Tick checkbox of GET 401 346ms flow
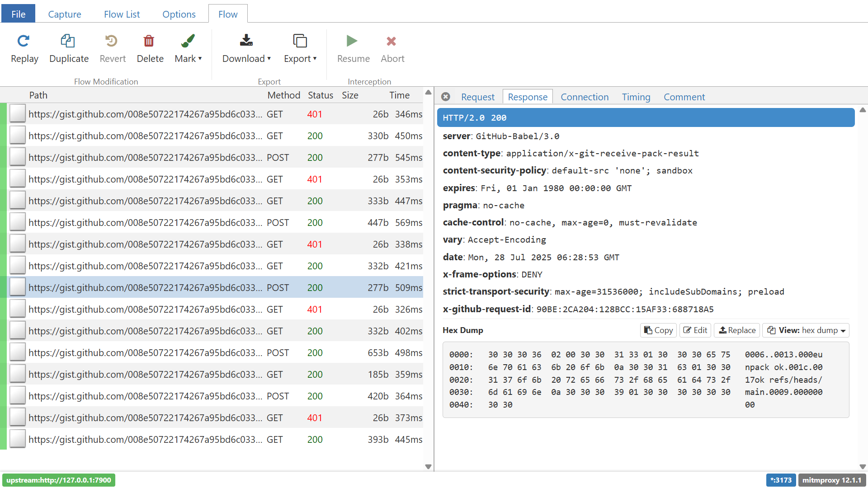 [x=18, y=114]
